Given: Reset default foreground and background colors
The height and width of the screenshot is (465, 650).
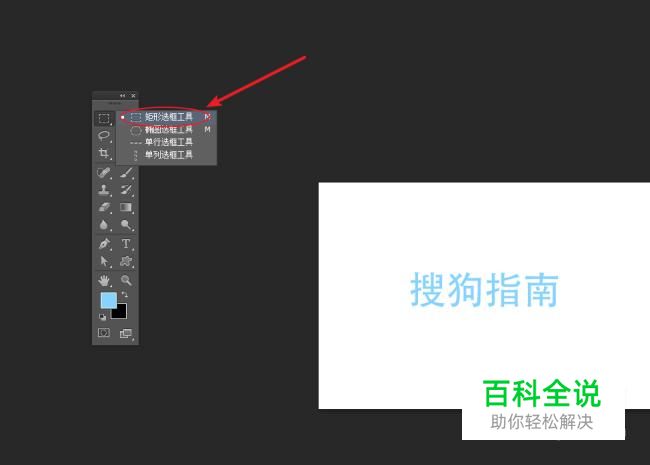Looking at the screenshot, I should (102, 317).
